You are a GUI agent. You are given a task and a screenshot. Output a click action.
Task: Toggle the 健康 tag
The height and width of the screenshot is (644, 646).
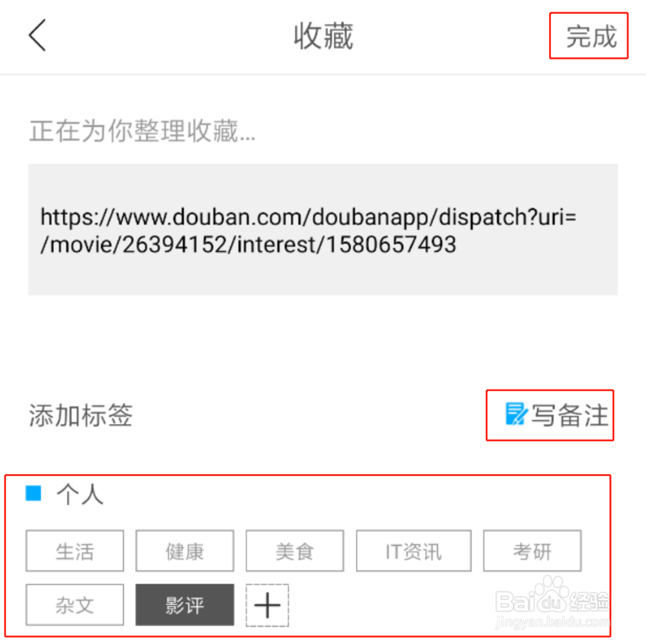pos(185,551)
